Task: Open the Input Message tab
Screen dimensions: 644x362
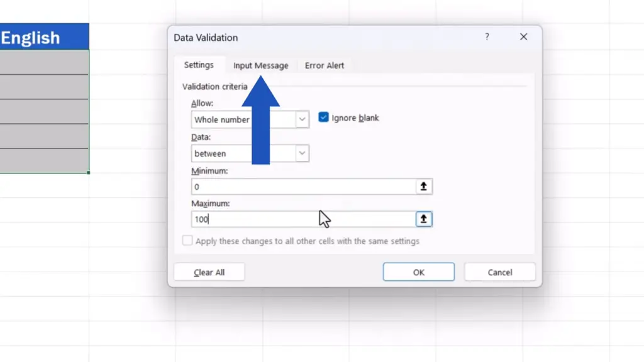Action: click(260, 65)
